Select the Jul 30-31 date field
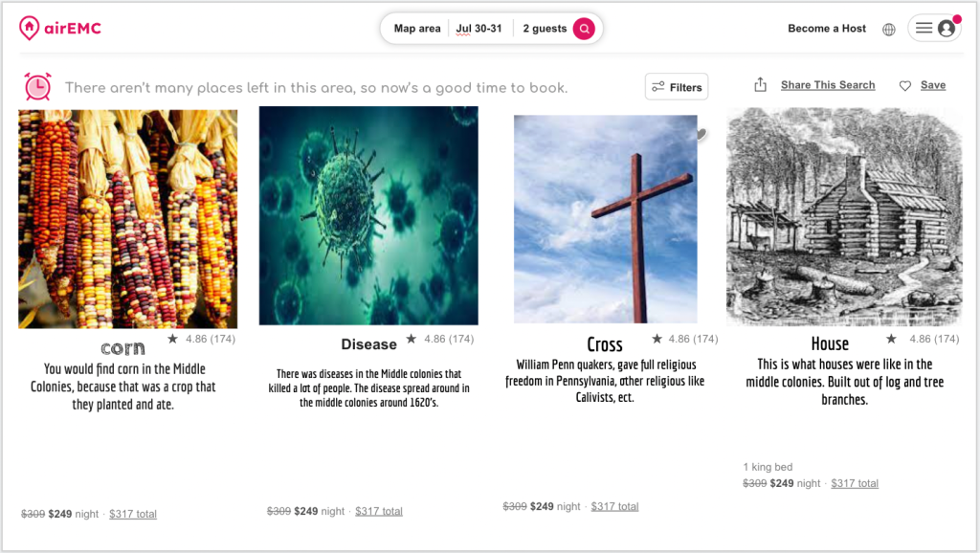 pyautogui.click(x=479, y=29)
